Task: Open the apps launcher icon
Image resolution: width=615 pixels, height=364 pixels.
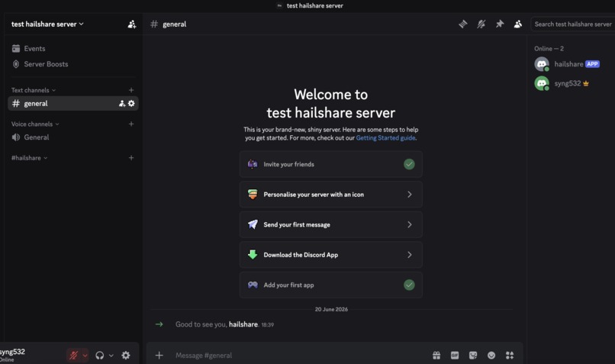Action: pos(510,356)
